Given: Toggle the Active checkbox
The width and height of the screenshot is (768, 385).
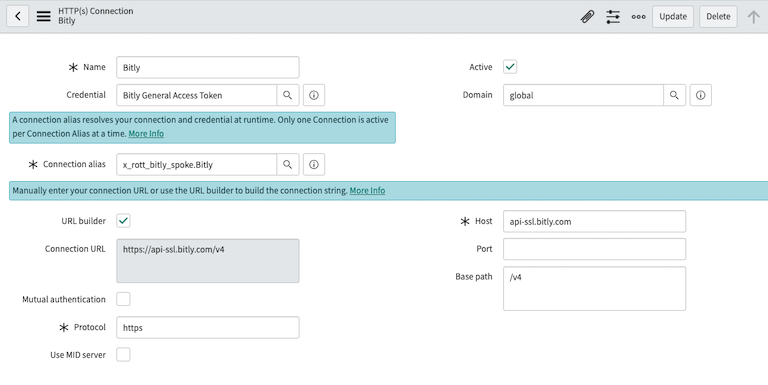Looking at the screenshot, I should pos(510,67).
